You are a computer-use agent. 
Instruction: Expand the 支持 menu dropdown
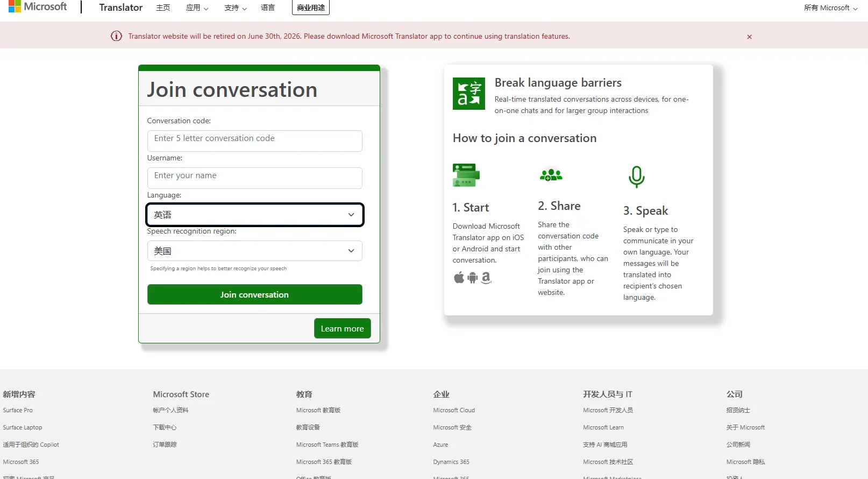pos(236,8)
